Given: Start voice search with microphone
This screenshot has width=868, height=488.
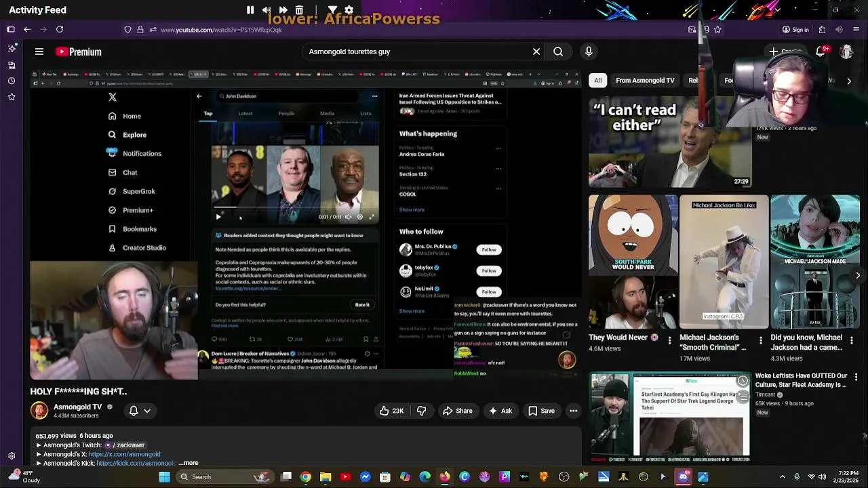Looking at the screenshot, I should (x=589, y=52).
